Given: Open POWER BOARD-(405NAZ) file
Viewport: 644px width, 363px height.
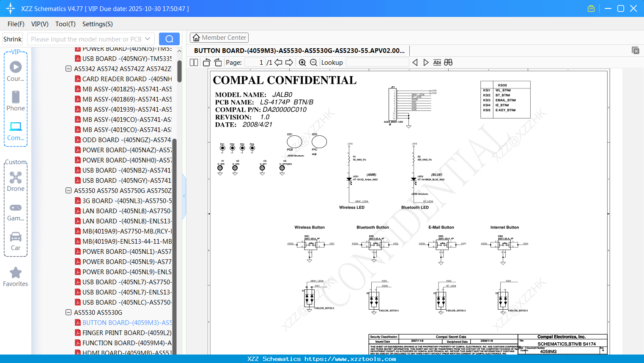Looking at the screenshot, I should coord(127,150).
